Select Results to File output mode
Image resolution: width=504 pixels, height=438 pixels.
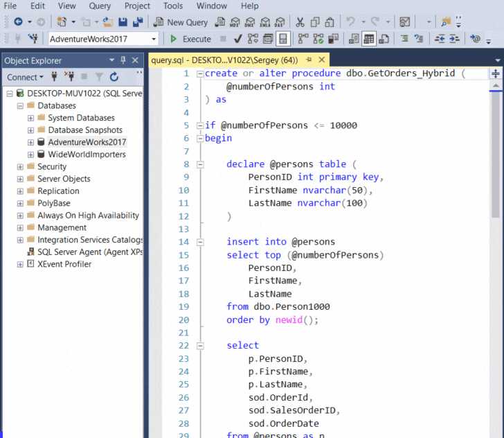coord(384,39)
